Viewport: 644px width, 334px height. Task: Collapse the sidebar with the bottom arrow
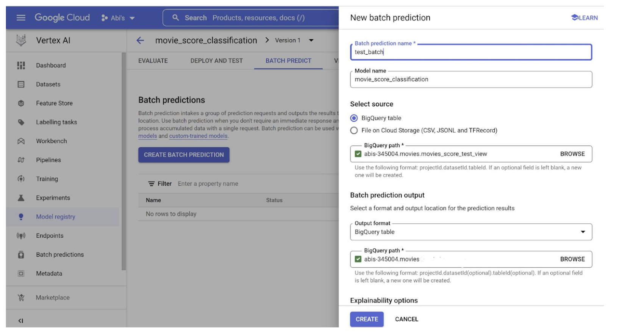[21, 321]
